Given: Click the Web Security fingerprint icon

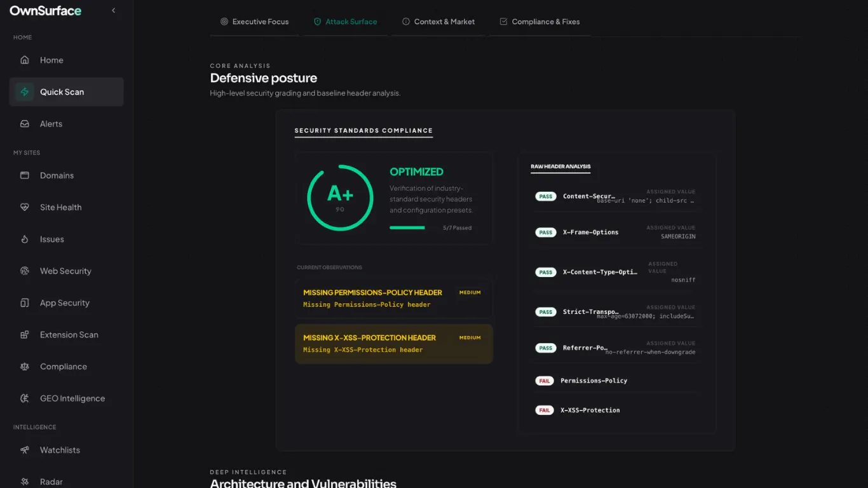Looking at the screenshot, I should 25,271.
